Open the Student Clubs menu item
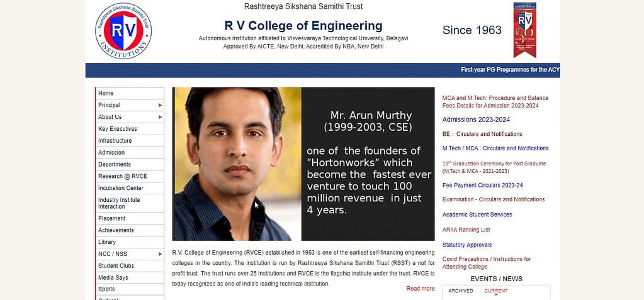The image size is (644, 300). click(130, 266)
